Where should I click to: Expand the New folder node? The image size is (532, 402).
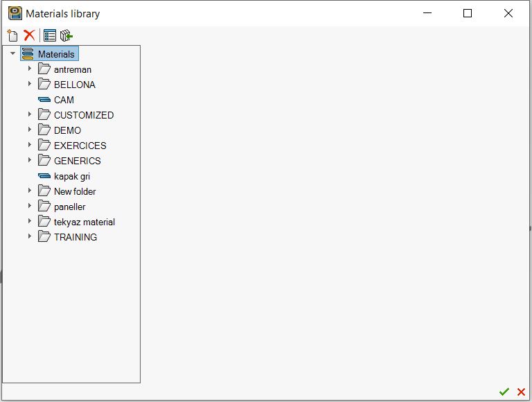pyautogui.click(x=30, y=191)
